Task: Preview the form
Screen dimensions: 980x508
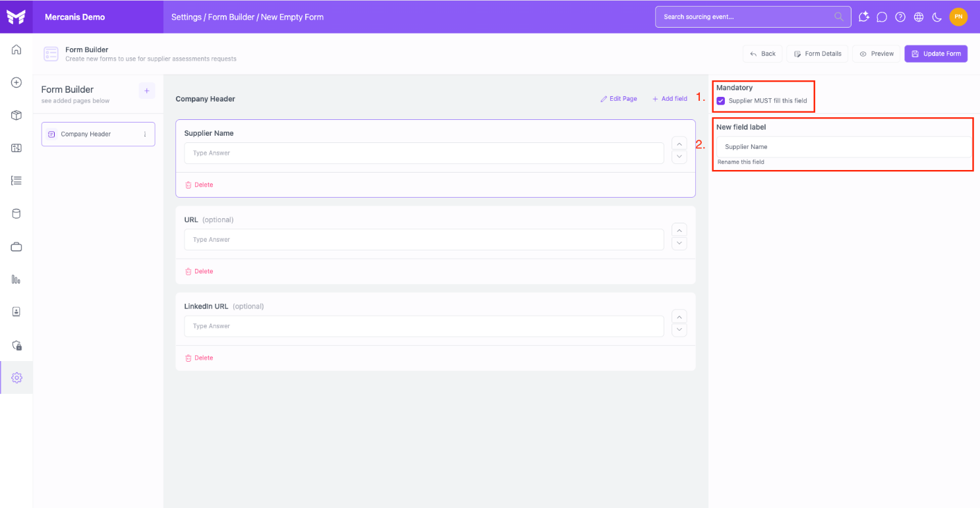Action: point(877,54)
